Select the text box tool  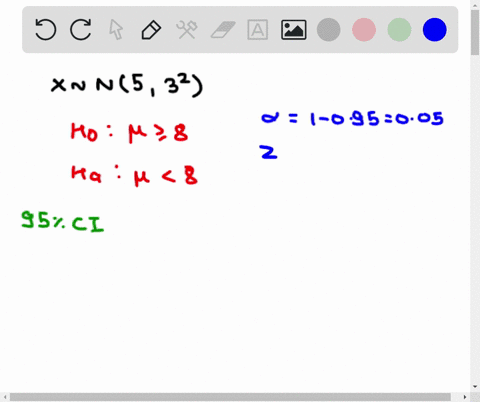tap(258, 30)
